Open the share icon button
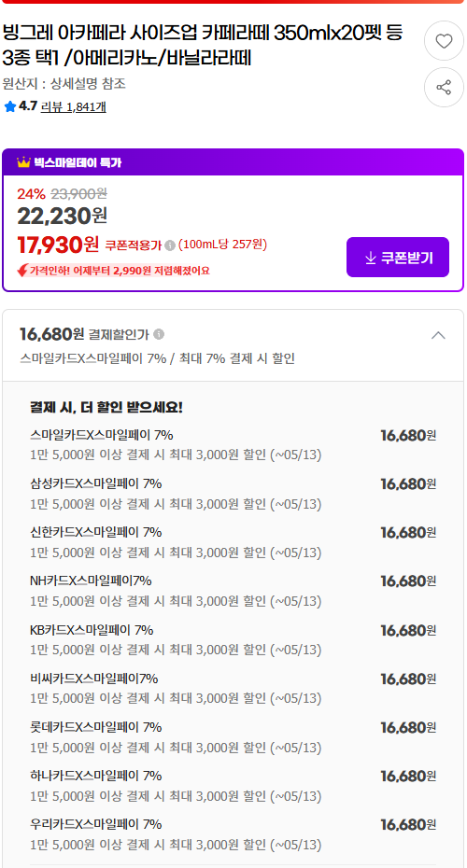 (x=444, y=88)
